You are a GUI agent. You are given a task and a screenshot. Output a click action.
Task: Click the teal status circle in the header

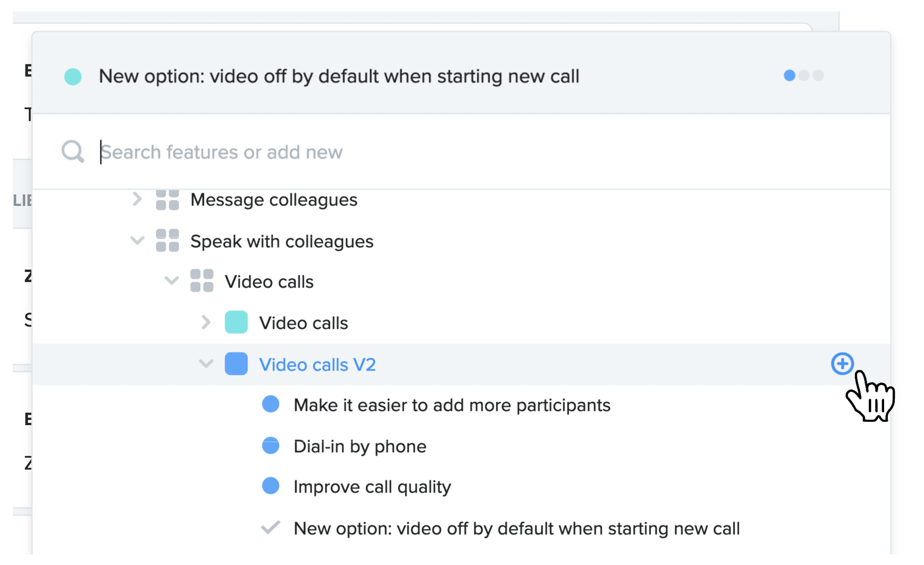pos(73,77)
